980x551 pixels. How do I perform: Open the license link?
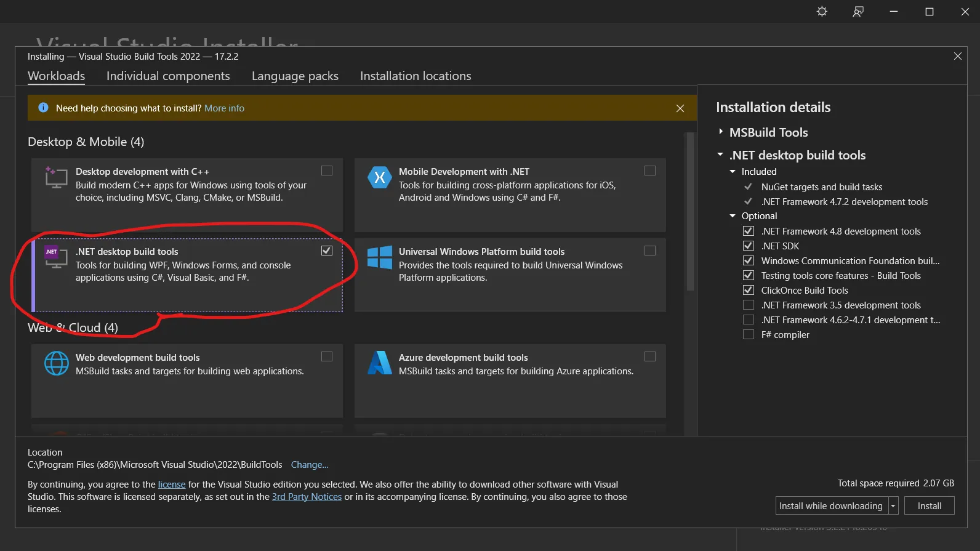coord(172,485)
